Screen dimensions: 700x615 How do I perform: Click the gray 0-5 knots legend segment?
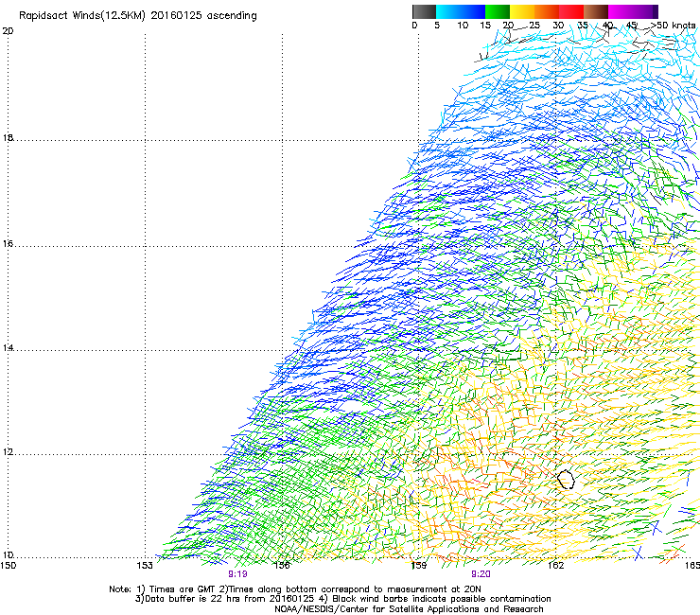pos(424,11)
